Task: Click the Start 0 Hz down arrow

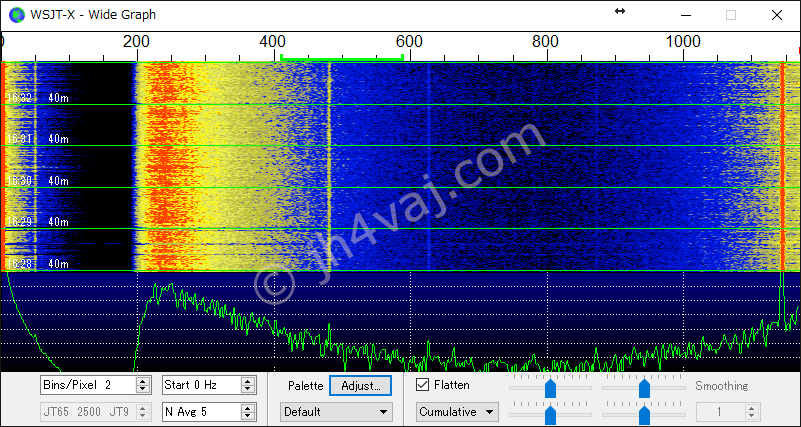Action: [248, 389]
